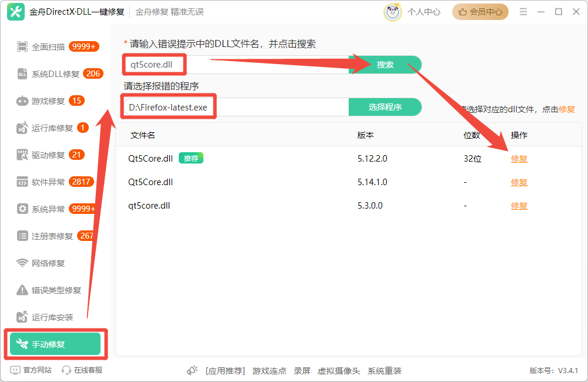Open the hamburger menu
588x382 pixels.
click(523, 11)
